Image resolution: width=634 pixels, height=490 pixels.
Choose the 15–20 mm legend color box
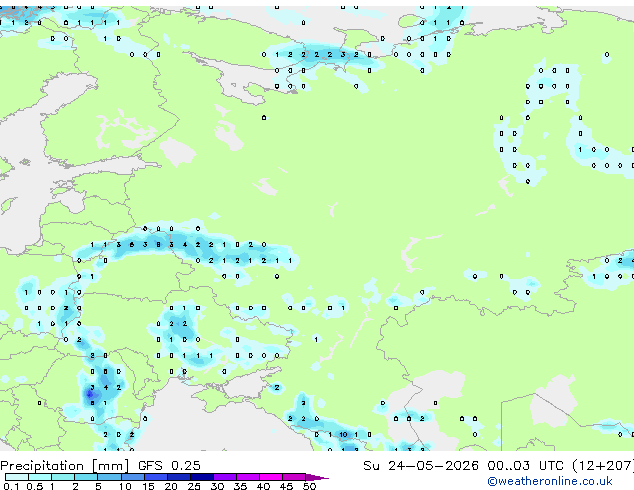click(156, 477)
